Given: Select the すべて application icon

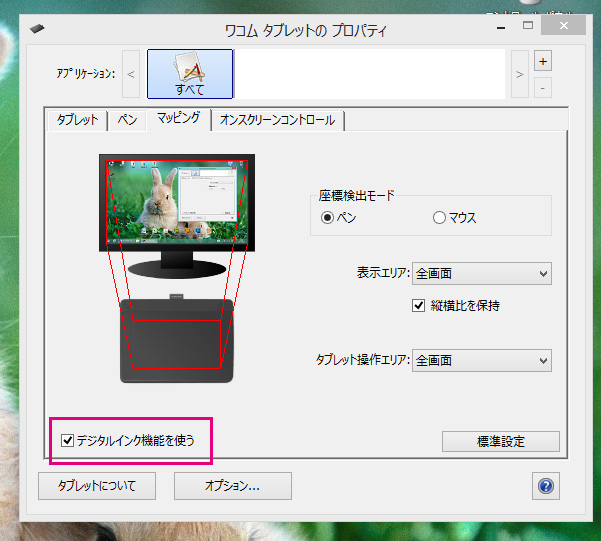Looking at the screenshot, I should (190, 74).
